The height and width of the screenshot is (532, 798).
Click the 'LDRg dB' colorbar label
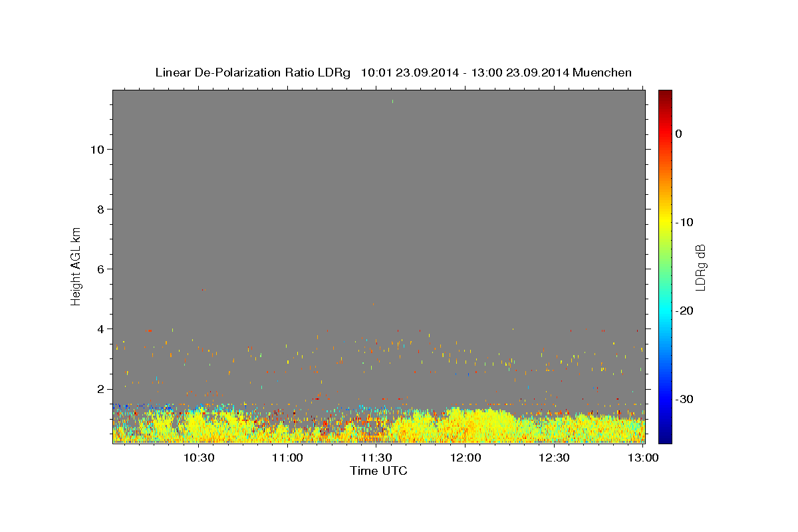pyautogui.click(x=700, y=267)
